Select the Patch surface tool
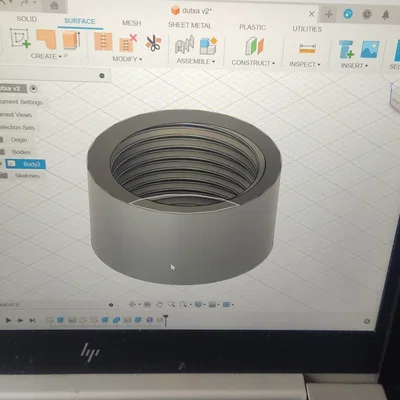Image resolution: width=400 pixels, height=400 pixels. click(46, 39)
